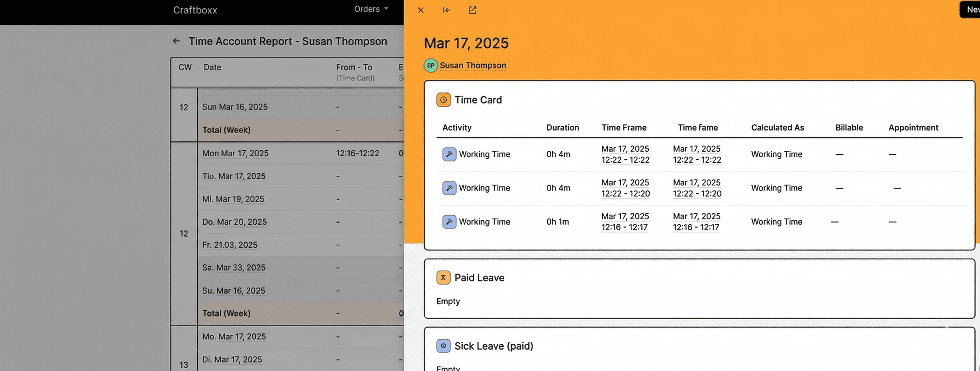Open Sun Mar 16, 2025 date entry
Image resolution: width=980 pixels, height=371 pixels.
(235, 107)
